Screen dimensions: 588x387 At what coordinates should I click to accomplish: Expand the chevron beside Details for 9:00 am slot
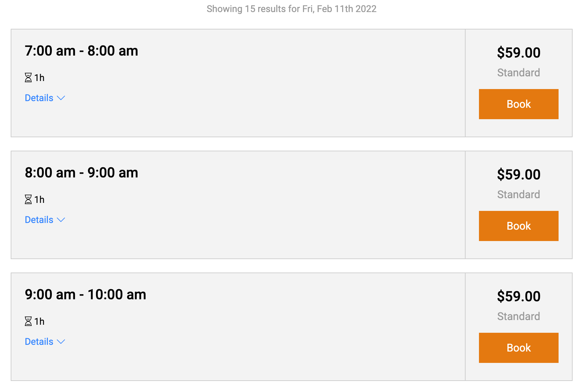click(x=61, y=342)
